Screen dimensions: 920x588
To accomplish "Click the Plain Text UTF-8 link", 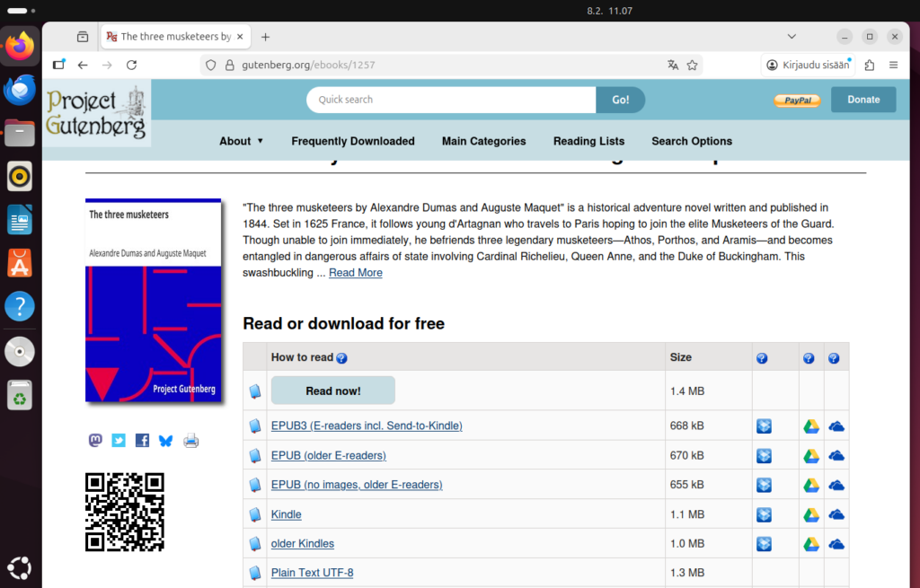I will (312, 573).
